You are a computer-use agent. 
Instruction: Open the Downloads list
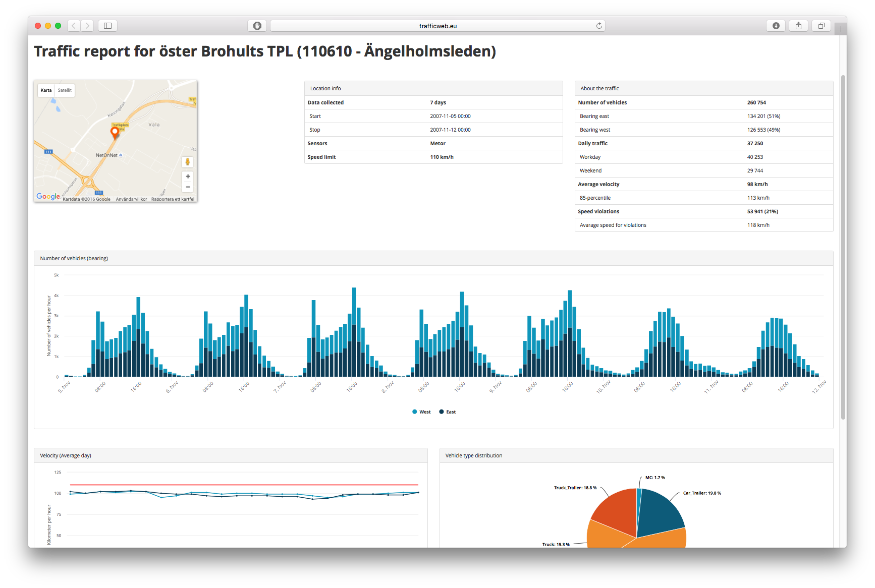[776, 25]
